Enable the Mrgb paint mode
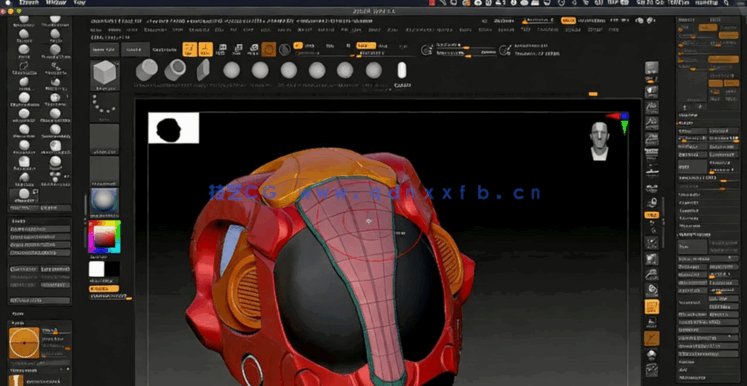 [309, 46]
